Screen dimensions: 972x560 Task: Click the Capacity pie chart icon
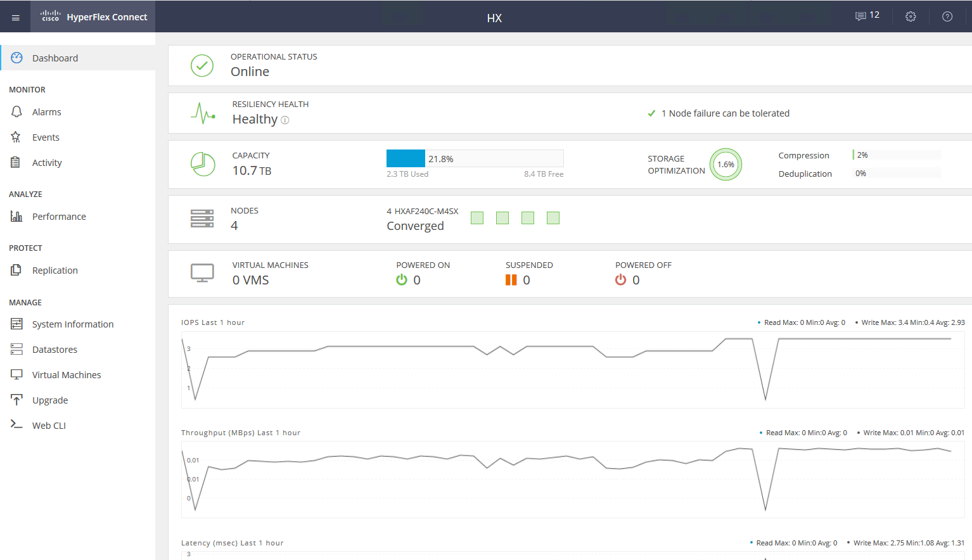click(203, 164)
